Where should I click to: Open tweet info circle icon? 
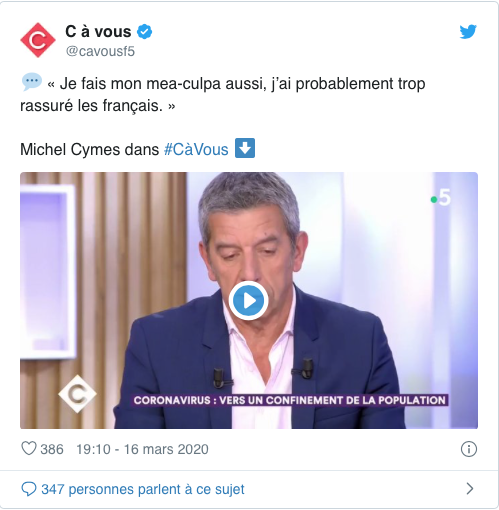(x=469, y=449)
